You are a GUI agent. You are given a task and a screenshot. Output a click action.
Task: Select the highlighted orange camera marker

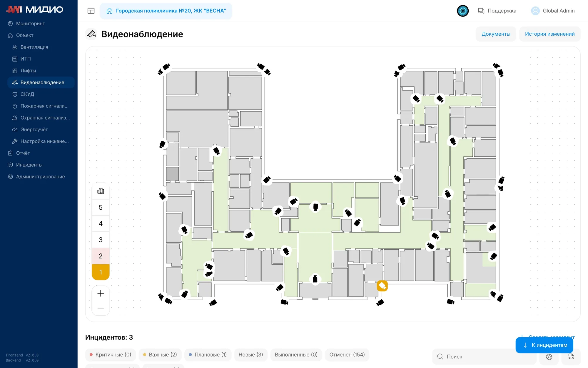(x=382, y=286)
